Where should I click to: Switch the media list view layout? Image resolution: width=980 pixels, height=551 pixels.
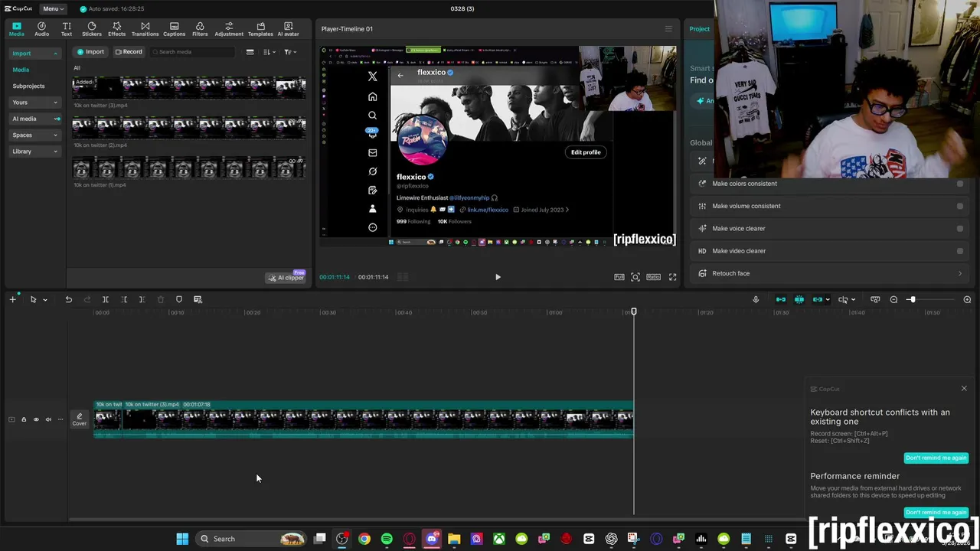tap(250, 52)
